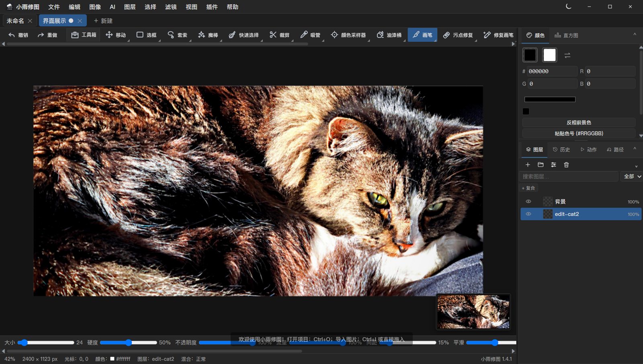
Task: Select the Lasso (套索) tool
Action: coord(177,35)
